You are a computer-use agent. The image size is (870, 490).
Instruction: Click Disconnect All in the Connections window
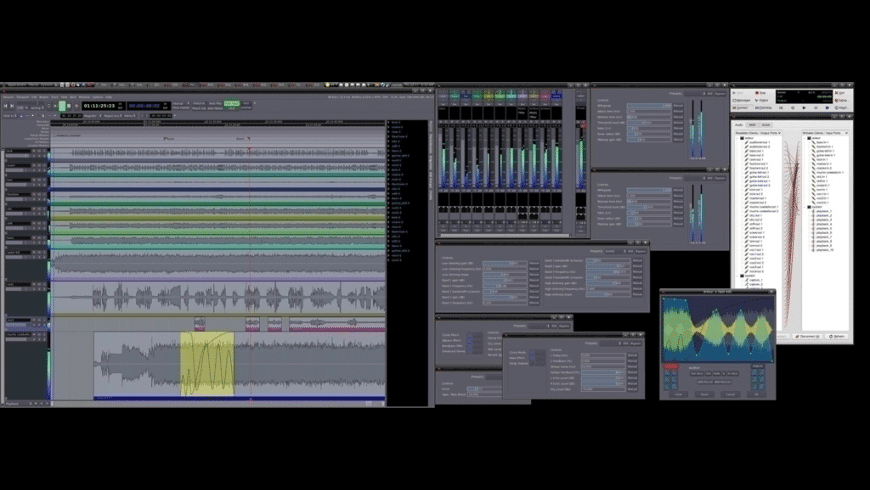pos(807,336)
